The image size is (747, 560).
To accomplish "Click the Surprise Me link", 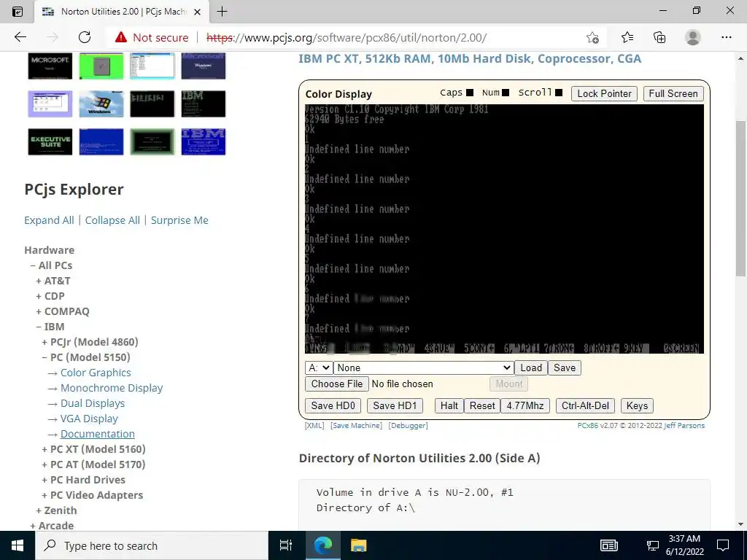I will (179, 220).
